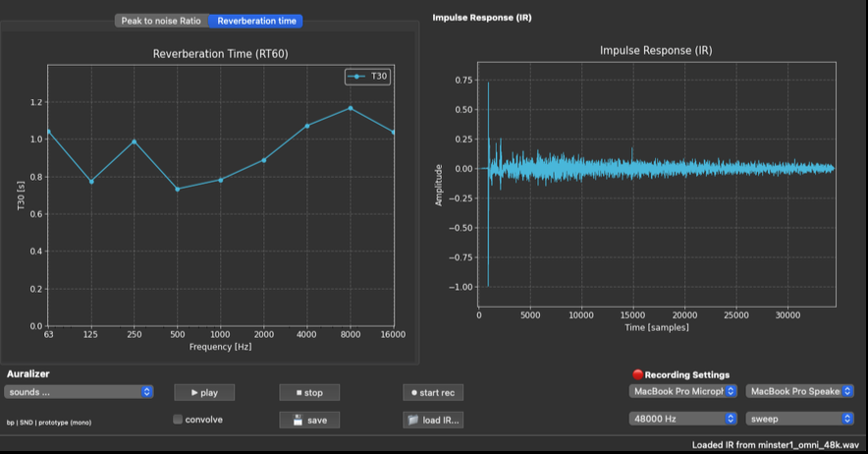Click the 500 Hz data point marker
Screen dimensions: 868x454
coord(178,189)
